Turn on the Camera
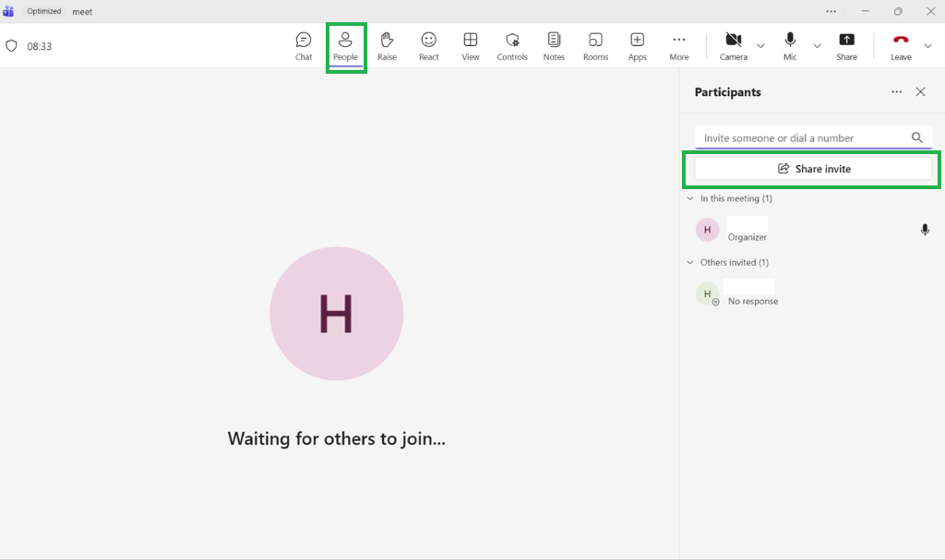The image size is (945, 560). pos(734,46)
